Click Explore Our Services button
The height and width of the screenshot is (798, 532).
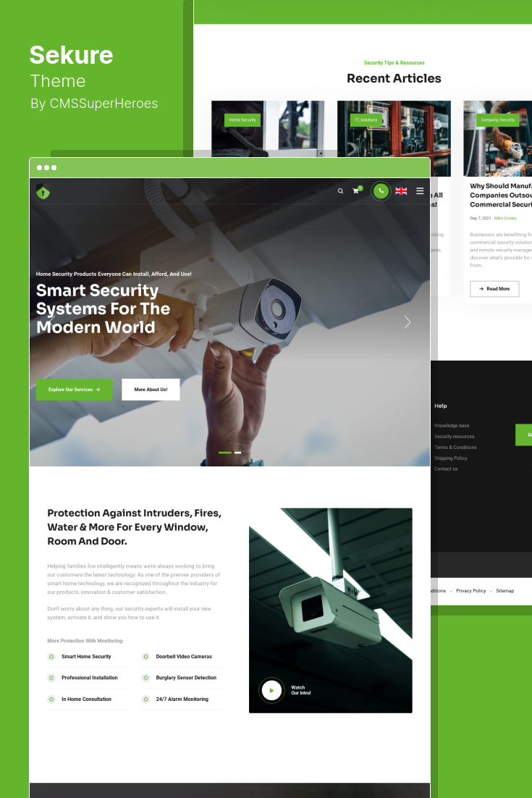(75, 390)
